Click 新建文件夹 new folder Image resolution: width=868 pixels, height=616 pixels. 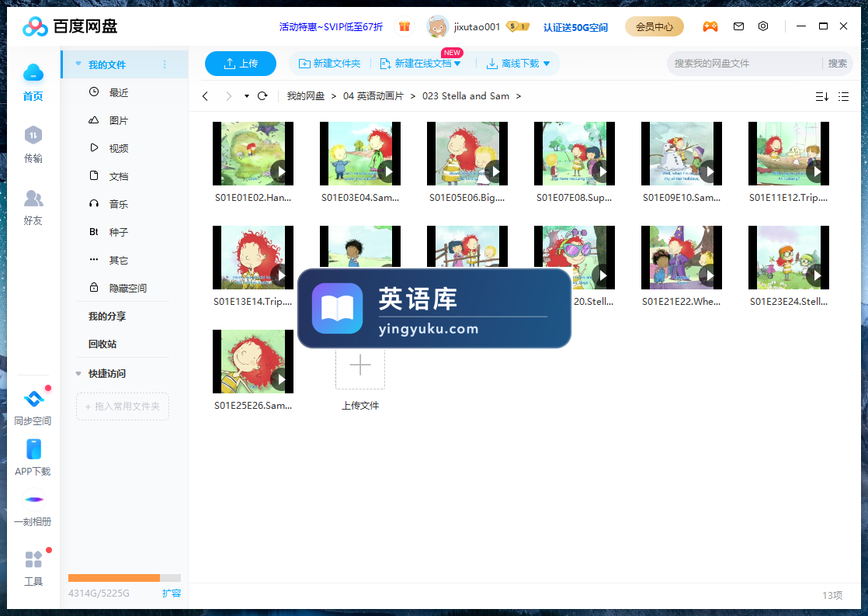click(x=329, y=64)
